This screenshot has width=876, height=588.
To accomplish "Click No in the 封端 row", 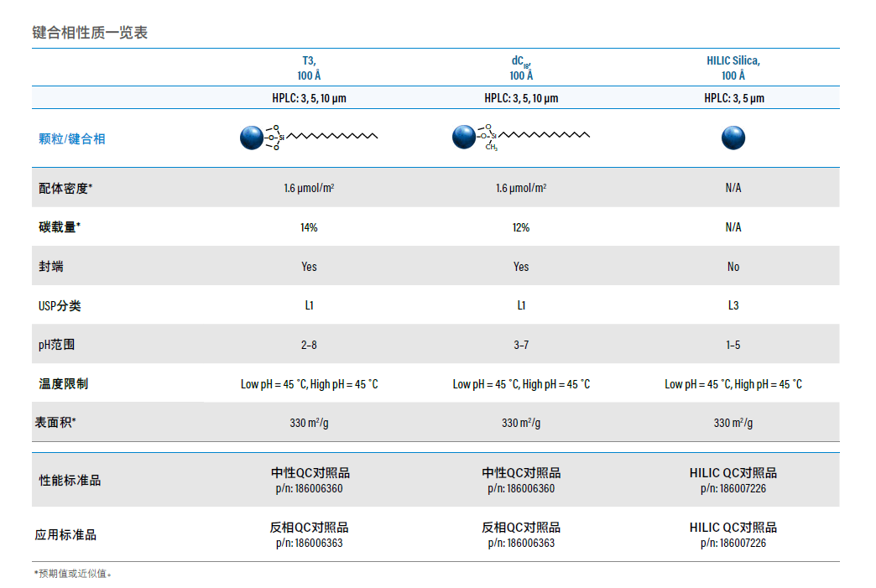I will click(733, 267).
